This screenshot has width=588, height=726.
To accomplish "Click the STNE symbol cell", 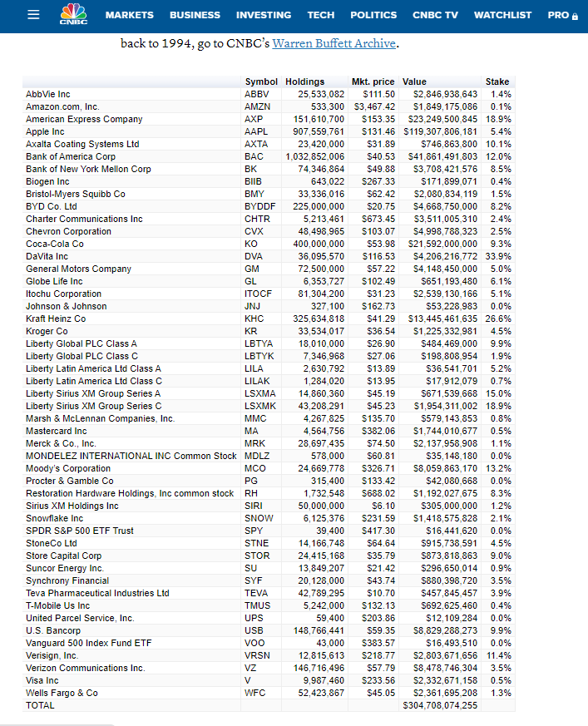I will (x=256, y=544).
